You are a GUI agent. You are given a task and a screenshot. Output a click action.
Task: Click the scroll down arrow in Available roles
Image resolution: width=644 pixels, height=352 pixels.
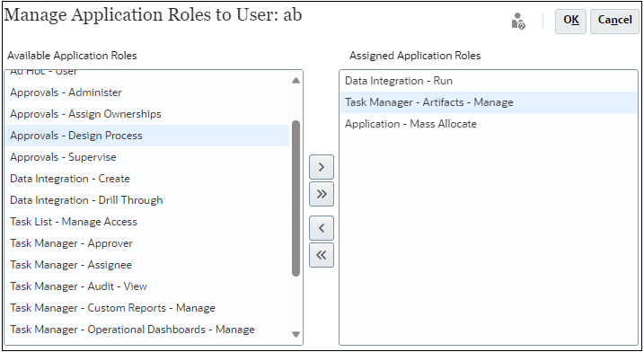point(296,334)
